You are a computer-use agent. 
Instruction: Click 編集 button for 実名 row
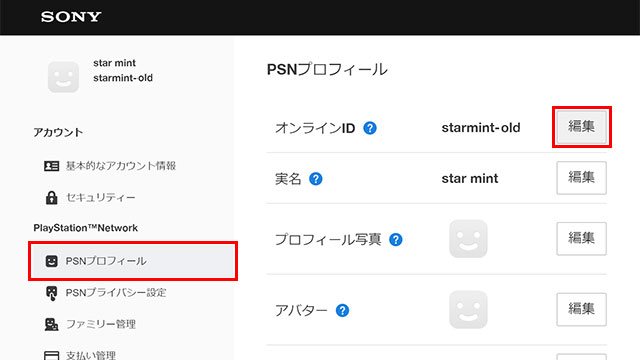[582, 178]
